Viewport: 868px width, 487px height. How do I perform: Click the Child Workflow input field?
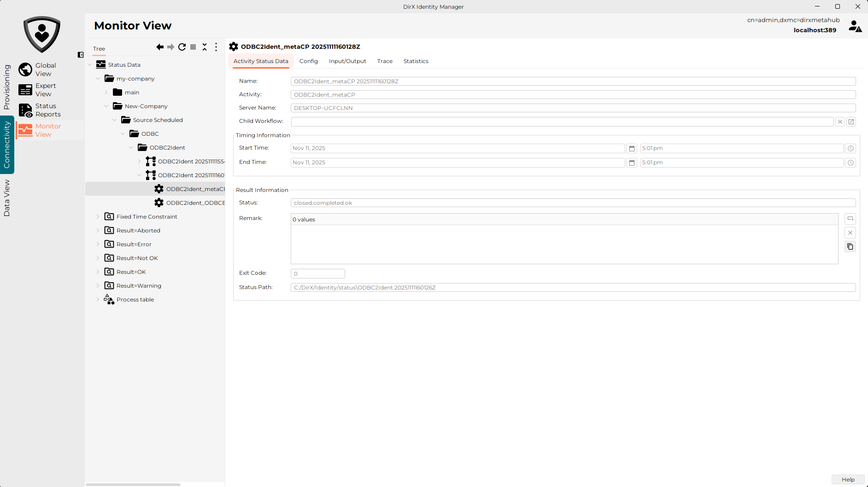click(562, 122)
